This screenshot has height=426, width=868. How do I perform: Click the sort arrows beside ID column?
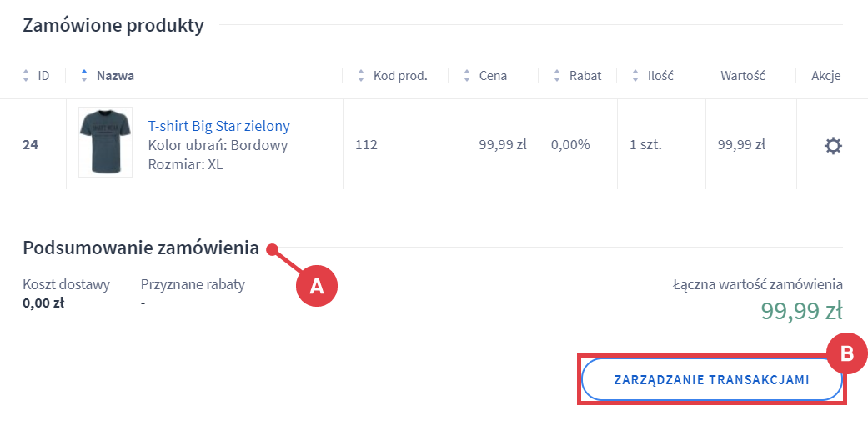click(x=26, y=76)
